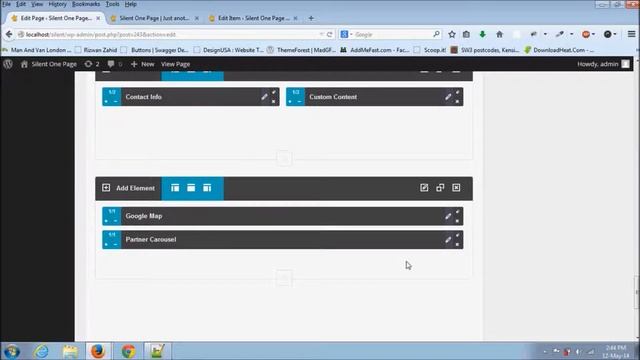The height and width of the screenshot is (360, 640).
Task: Click the browser back arrow
Action: (x=9, y=35)
